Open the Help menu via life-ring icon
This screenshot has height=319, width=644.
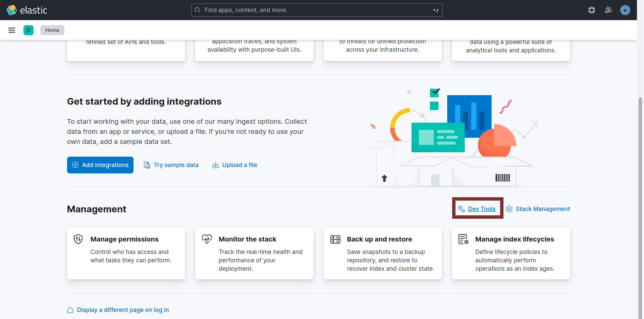coord(592,10)
